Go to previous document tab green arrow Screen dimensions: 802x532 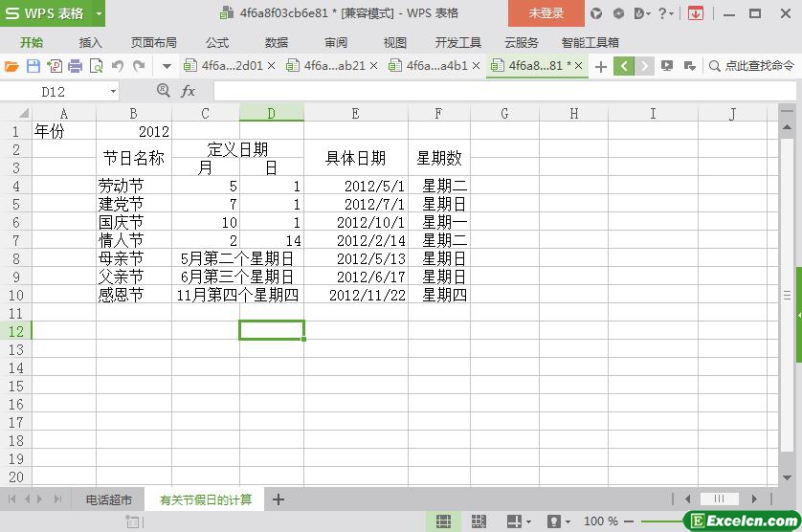[x=624, y=66]
